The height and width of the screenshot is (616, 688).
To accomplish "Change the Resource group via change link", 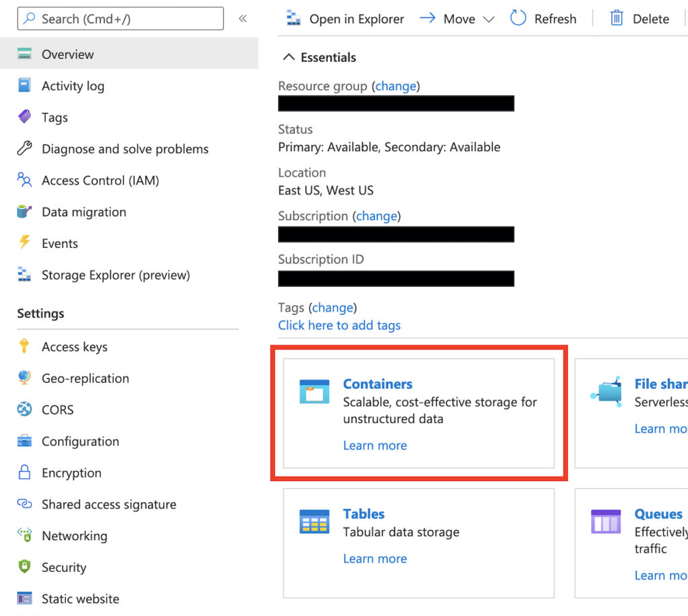I will click(x=396, y=86).
